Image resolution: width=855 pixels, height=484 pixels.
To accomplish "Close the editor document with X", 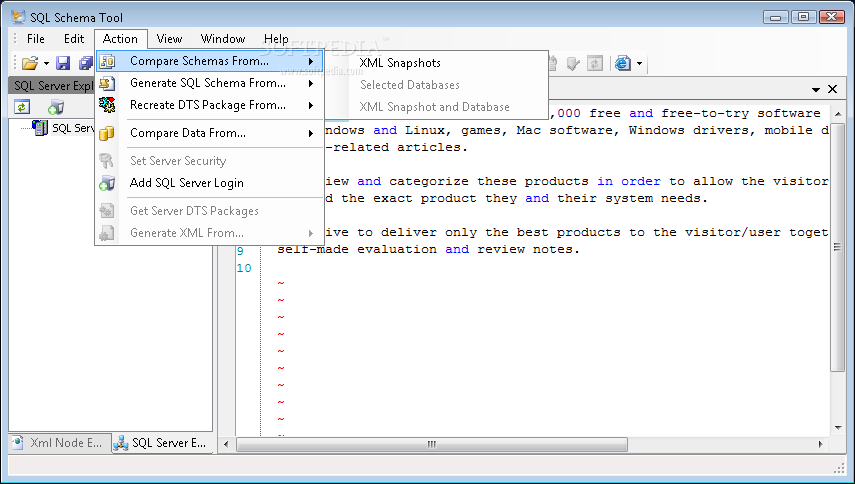I will coord(832,89).
